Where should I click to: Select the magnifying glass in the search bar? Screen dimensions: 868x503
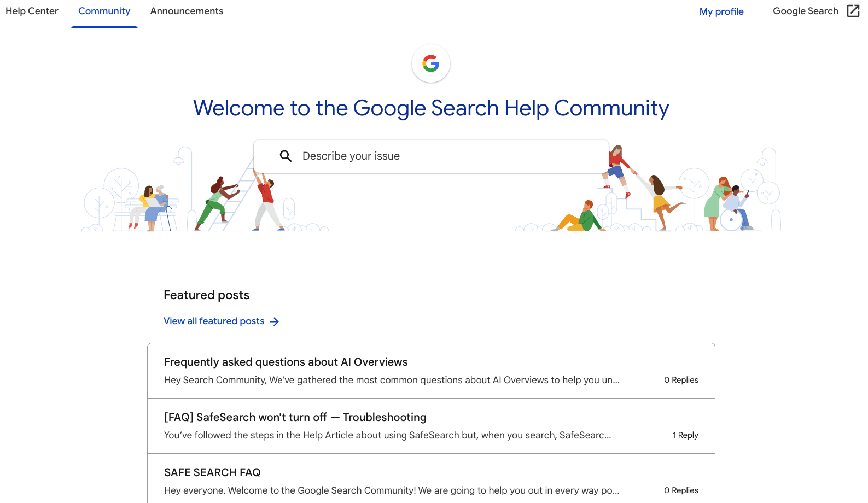(x=286, y=156)
